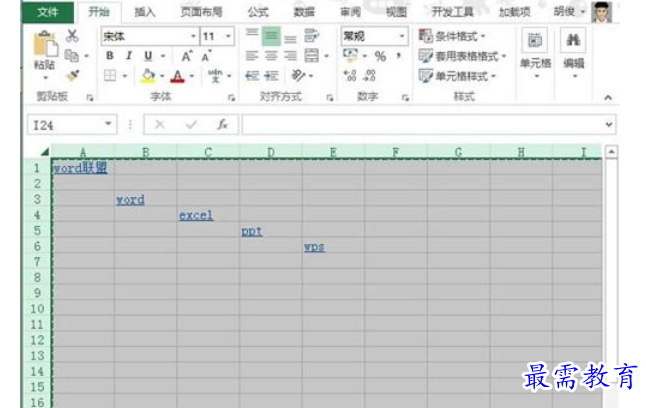Click Insert Function fx button

coord(222,124)
